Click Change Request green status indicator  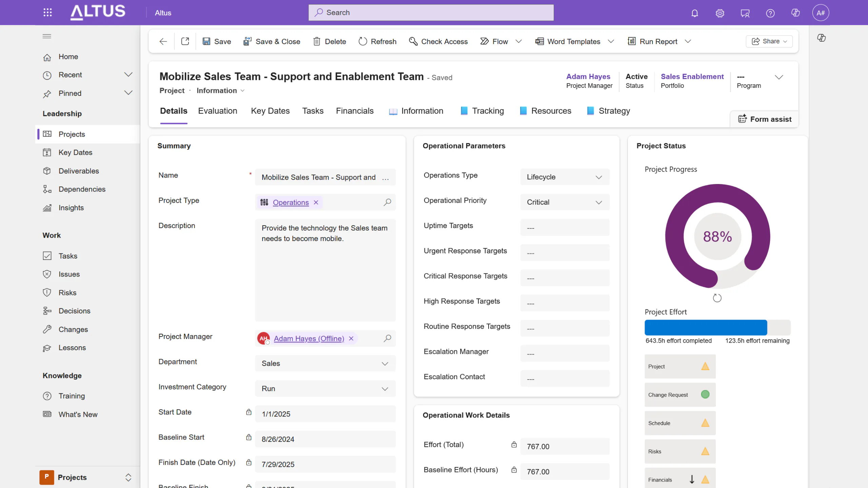point(705,394)
